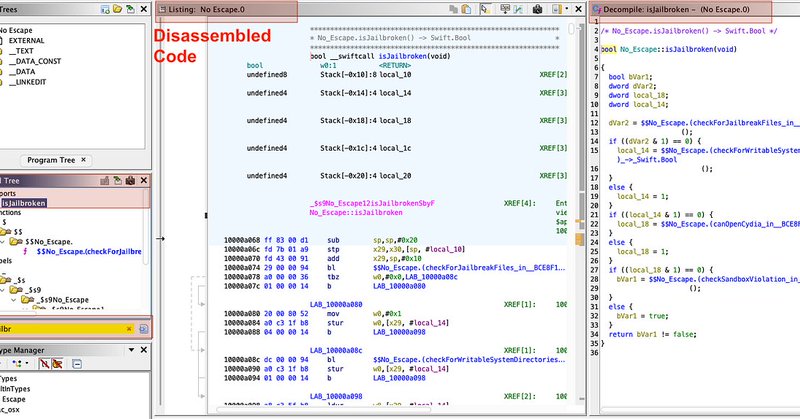Viewport: 800px width, 419px height.
Task: Toggle navigation arrow icon in Program Trees header
Action: pos(130,9)
